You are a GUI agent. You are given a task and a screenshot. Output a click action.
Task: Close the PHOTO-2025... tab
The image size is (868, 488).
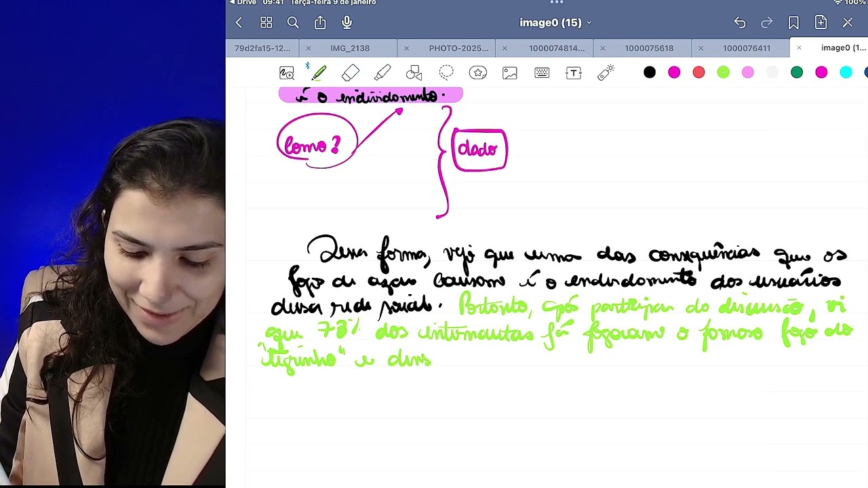(406, 48)
